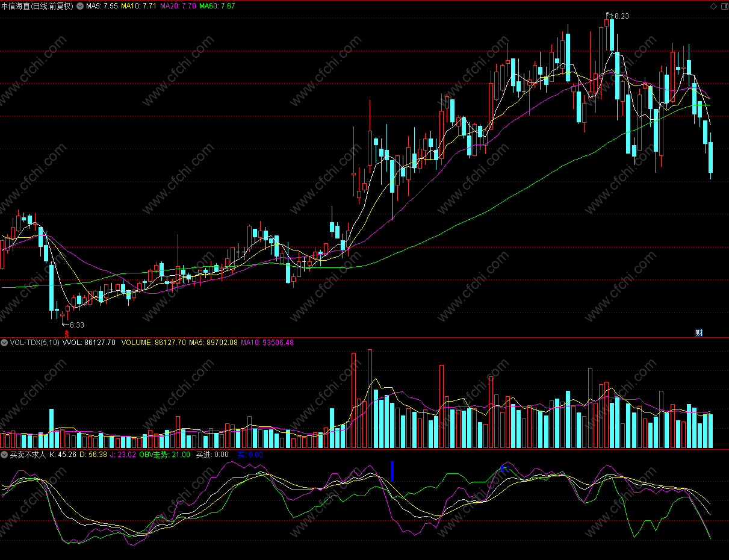Click the 财 financial marker icon
The height and width of the screenshot is (560, 729).
click(x=699, y=332)
